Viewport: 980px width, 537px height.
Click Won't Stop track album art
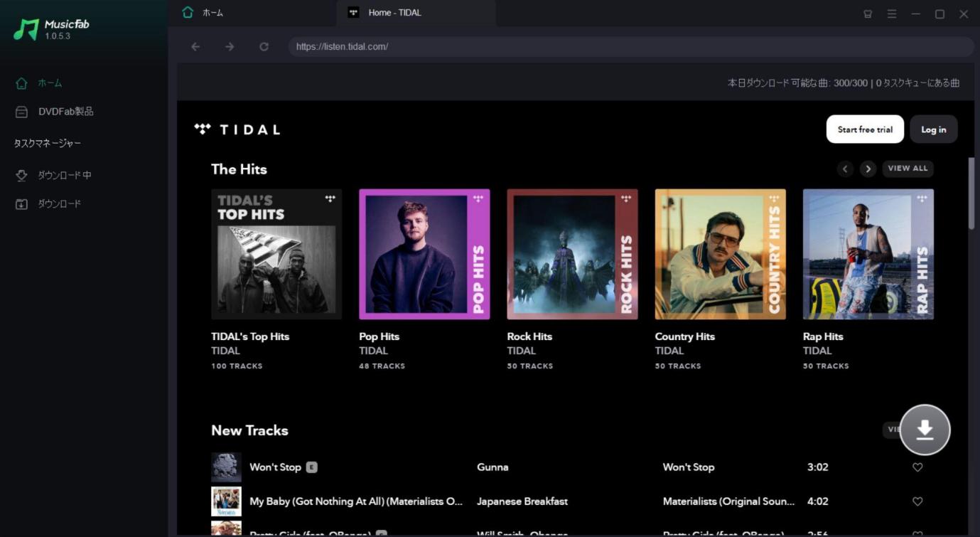[226, 467]
